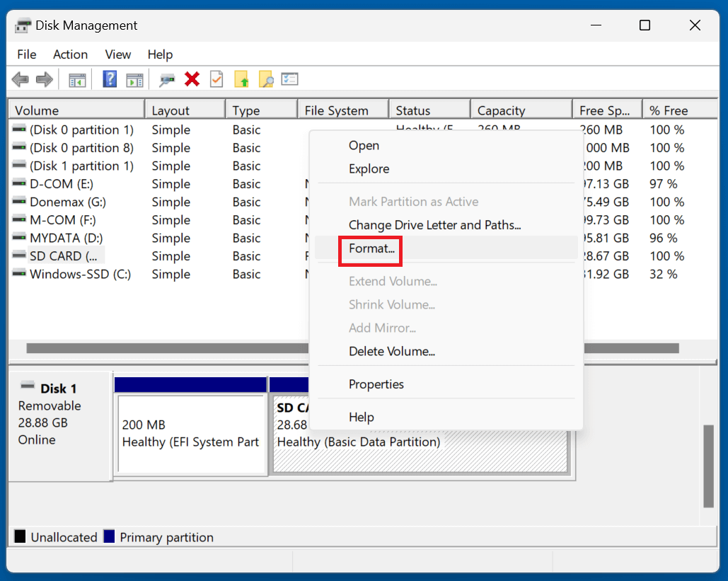Screen dimensions: 728x581
Task: Toggle Show/Hide Action Pane icon
Action: pyautogui.click(x=135, y=79)
